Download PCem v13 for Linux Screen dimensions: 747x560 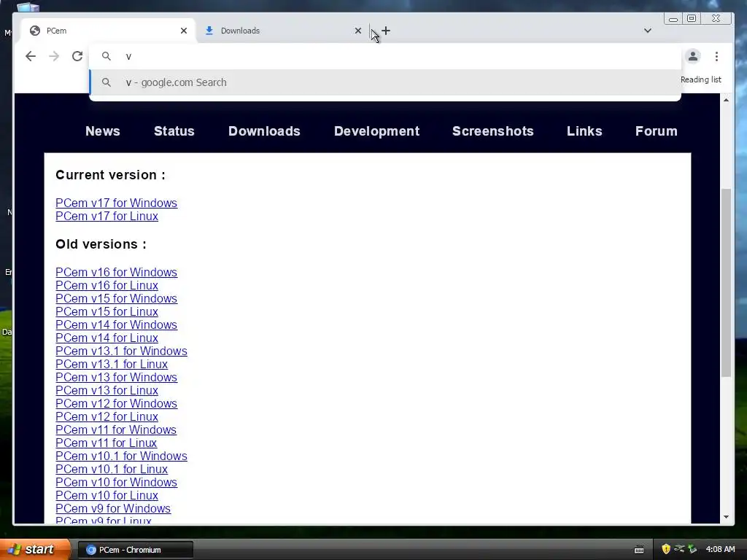[x=107, y=391]
